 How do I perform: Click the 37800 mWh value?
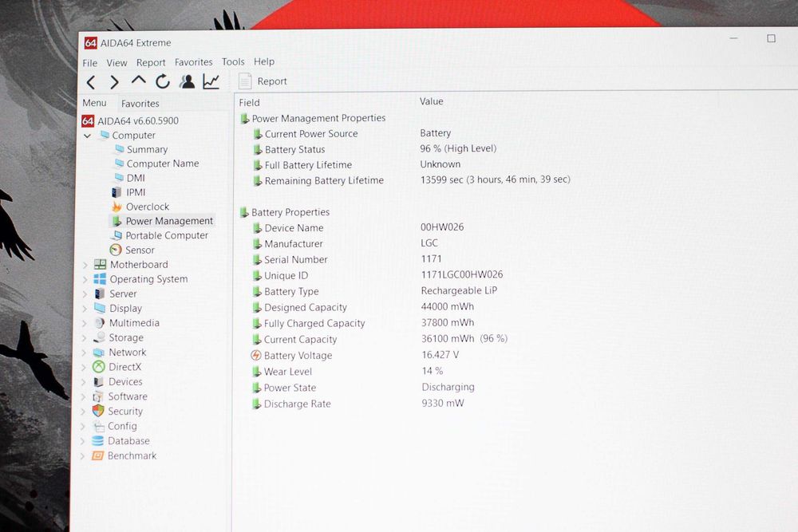click(x=448, y=322)
